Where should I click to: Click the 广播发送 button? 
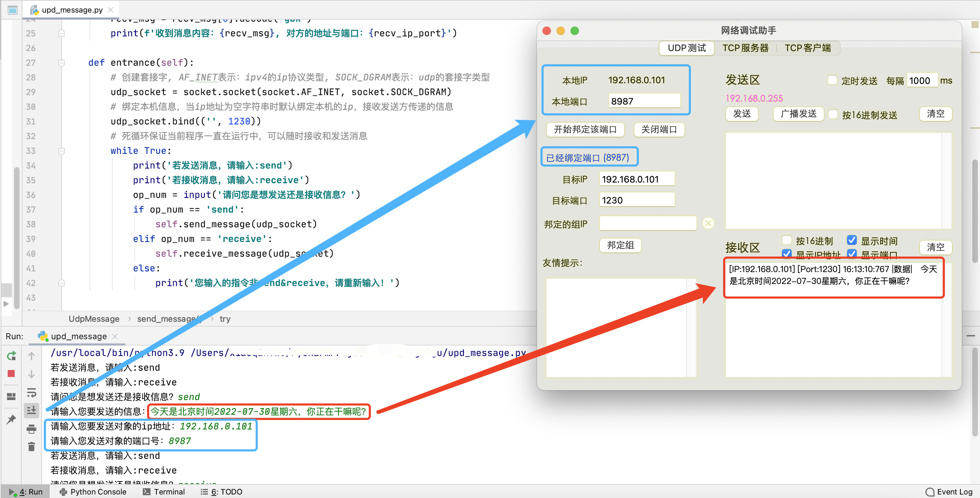point(798,114)
